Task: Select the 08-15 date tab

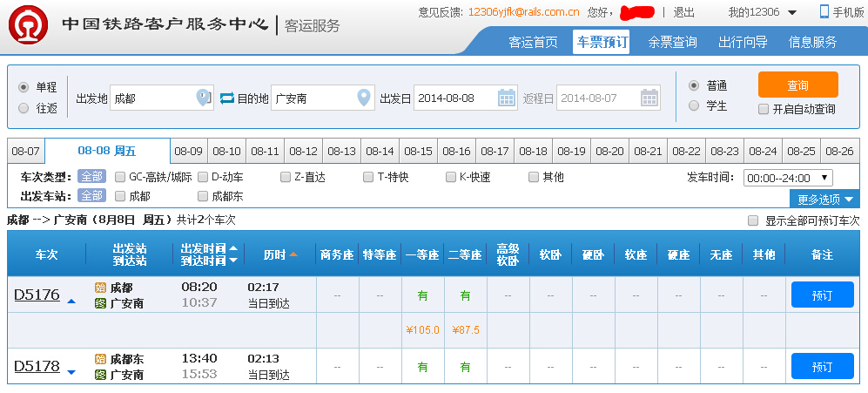Action: (418, 151)
